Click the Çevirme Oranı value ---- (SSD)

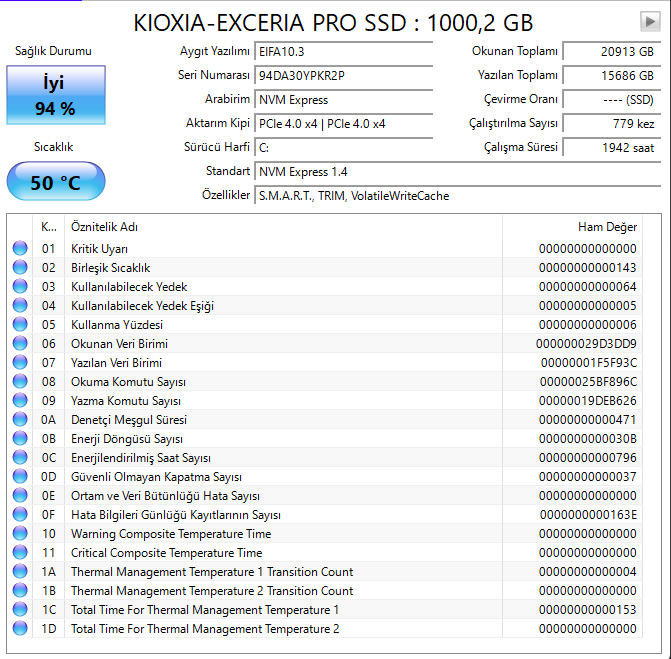point(612,100)
